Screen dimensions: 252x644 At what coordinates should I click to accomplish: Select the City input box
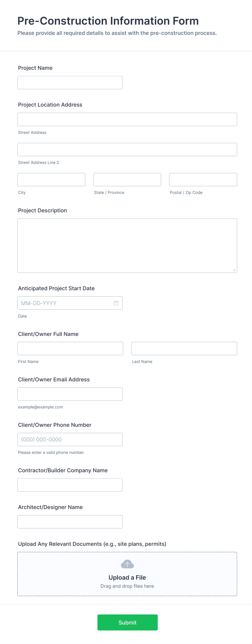coord(51,179)
